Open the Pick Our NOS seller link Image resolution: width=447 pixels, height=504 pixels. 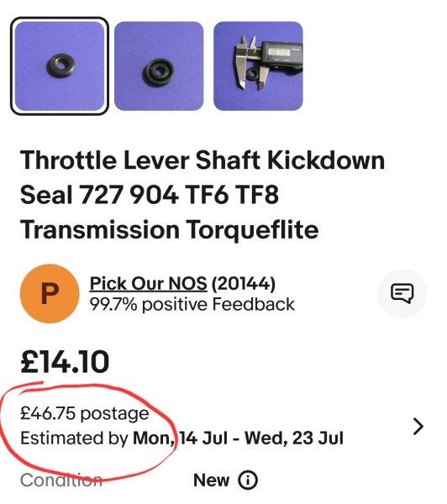pyautogui.click(x=148, y=284)
